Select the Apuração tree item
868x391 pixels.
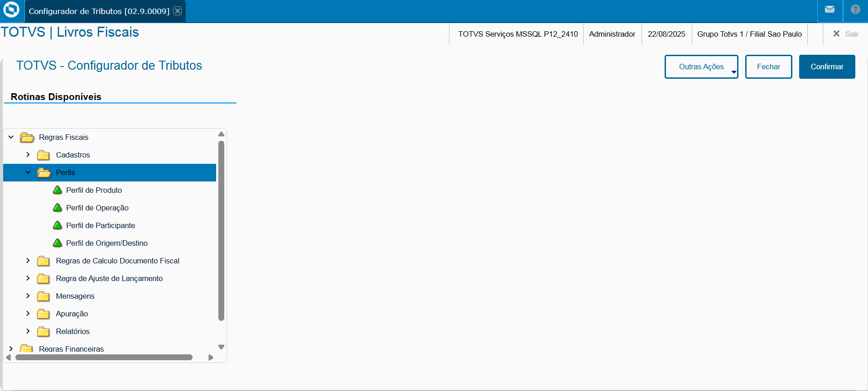[x=72, y=314]
